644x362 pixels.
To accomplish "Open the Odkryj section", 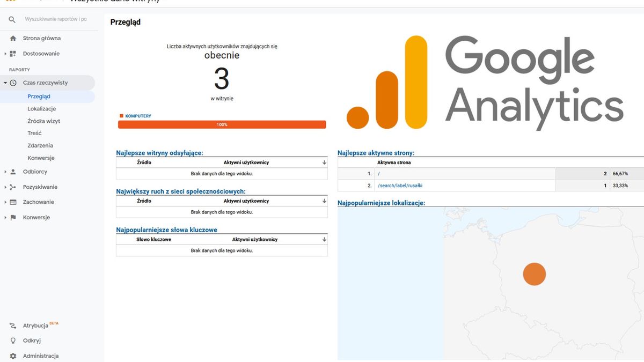I will tap(32, 341).
